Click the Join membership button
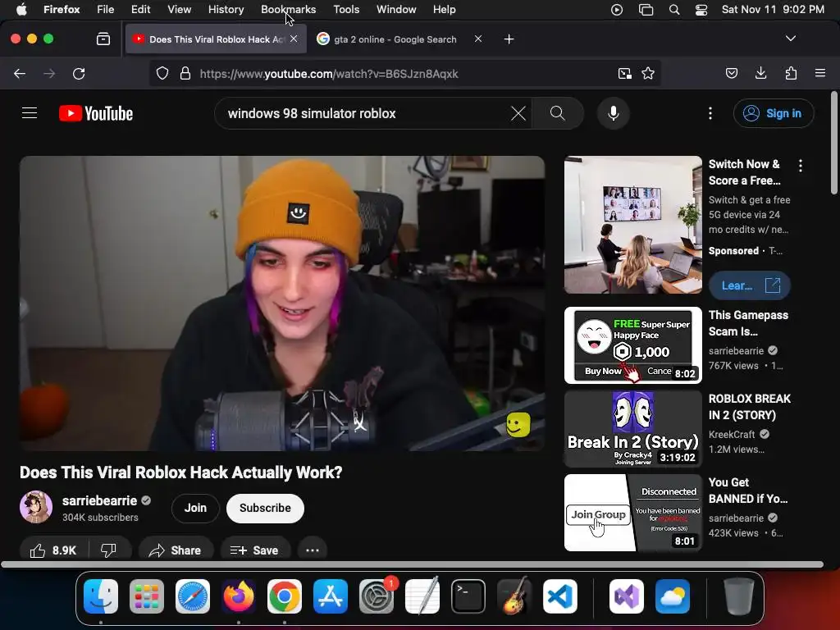Screen dimensions: 840x630 click(195, 508)
